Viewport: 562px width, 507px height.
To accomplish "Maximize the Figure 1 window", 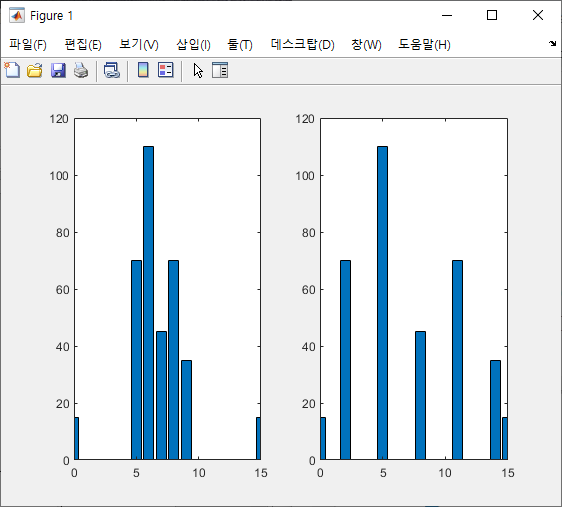I will 492,15.
